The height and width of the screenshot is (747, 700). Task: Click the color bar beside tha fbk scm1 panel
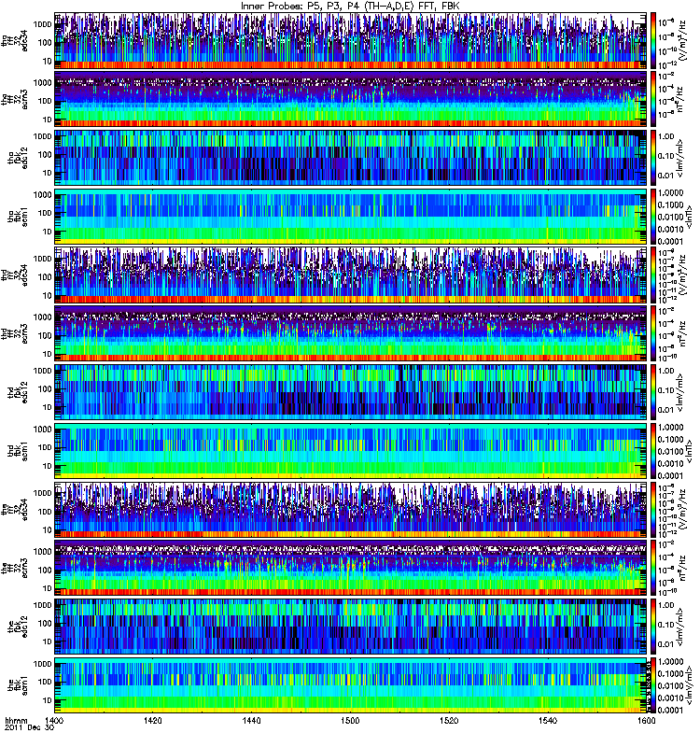(x=652, y=217)
